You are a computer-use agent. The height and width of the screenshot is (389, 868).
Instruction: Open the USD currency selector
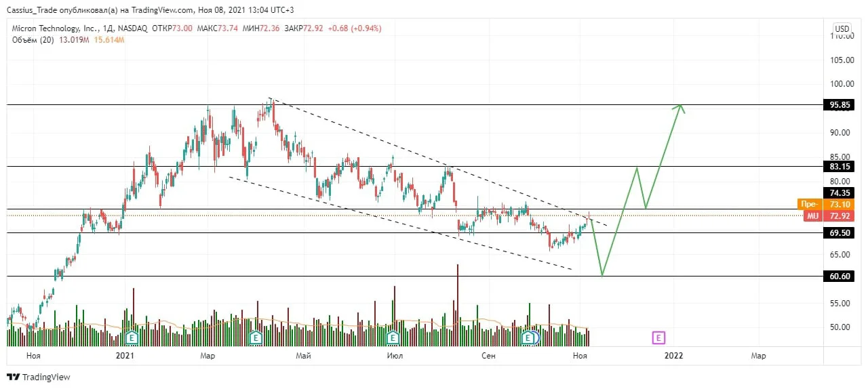[x=842, y=29]
